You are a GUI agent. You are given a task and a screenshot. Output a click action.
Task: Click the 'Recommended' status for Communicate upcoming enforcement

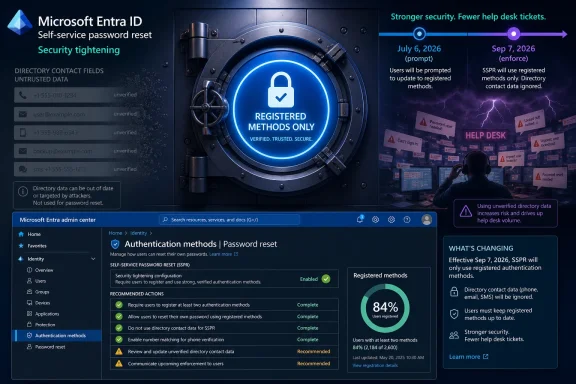313,363
